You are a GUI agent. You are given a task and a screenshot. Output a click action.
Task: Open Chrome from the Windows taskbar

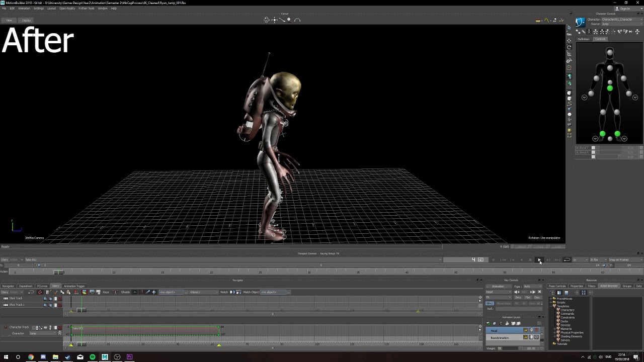(31, 357)
